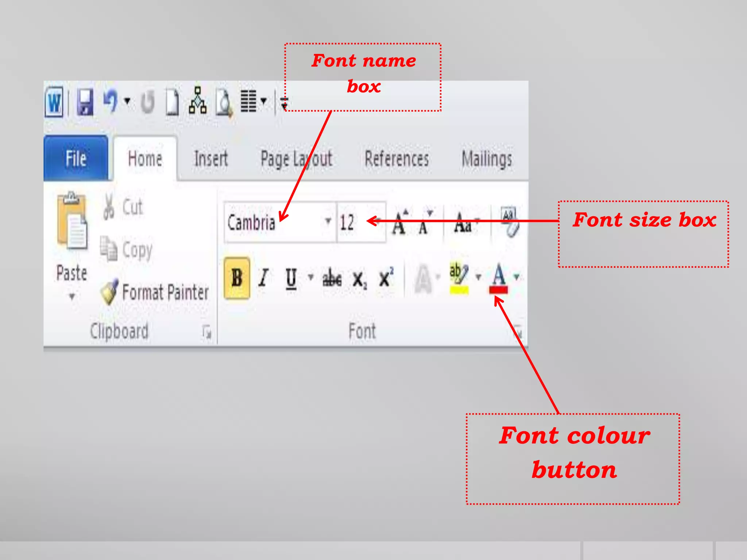Clear formatting with the eraser icon

pyautogui.click(x=510, y=222)
